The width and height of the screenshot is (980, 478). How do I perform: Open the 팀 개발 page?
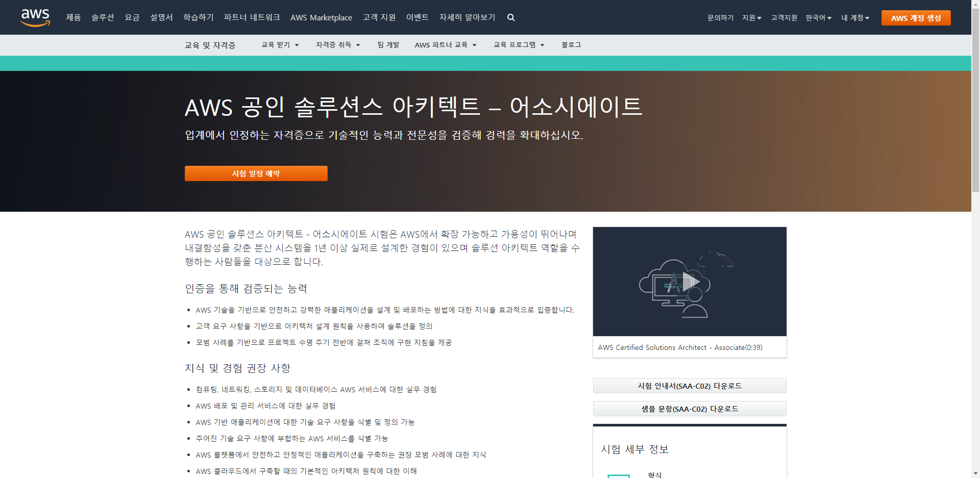click(x=388, y=45)
